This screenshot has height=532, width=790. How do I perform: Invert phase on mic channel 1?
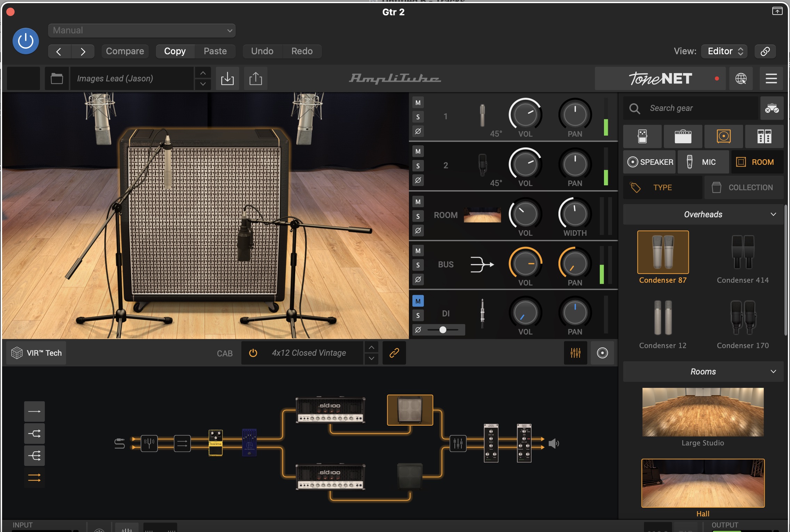click(418, 131)
